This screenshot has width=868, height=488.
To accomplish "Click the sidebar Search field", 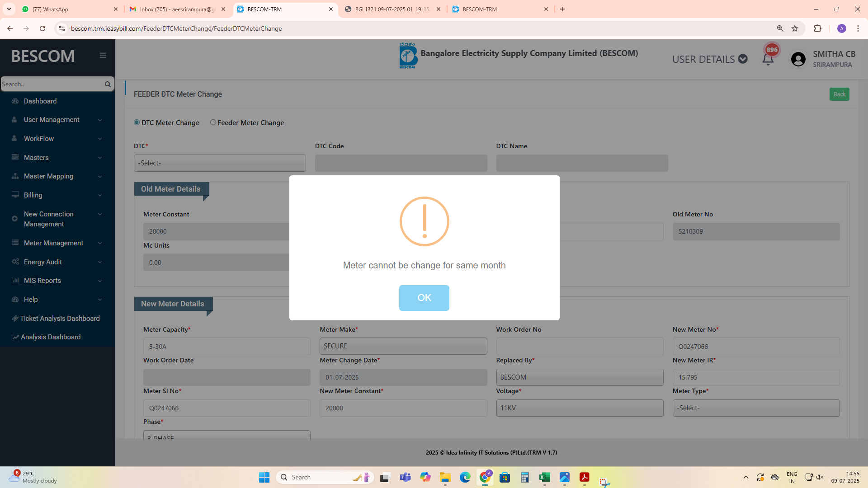I will click(52, 84).
